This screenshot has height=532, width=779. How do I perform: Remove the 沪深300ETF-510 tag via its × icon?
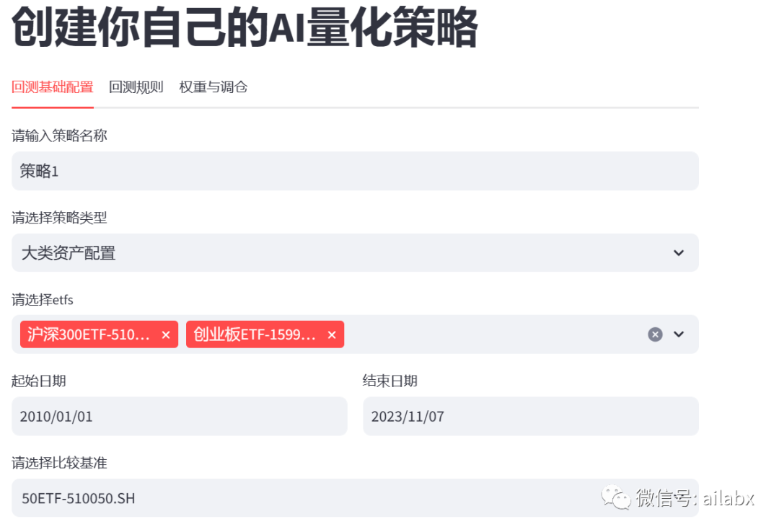tap(166, 334)
